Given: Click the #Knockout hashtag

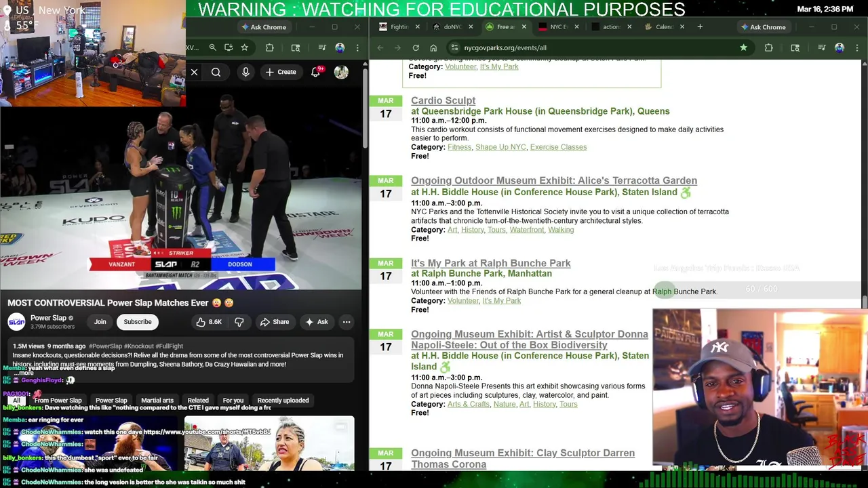Looking at the screenshot, I should pyautogui.click(x=140, y=346).
